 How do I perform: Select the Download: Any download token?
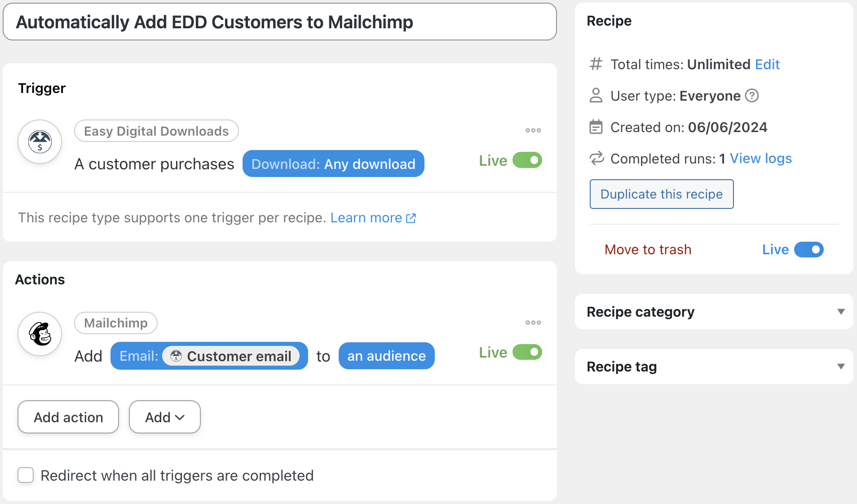coord(333,164)
